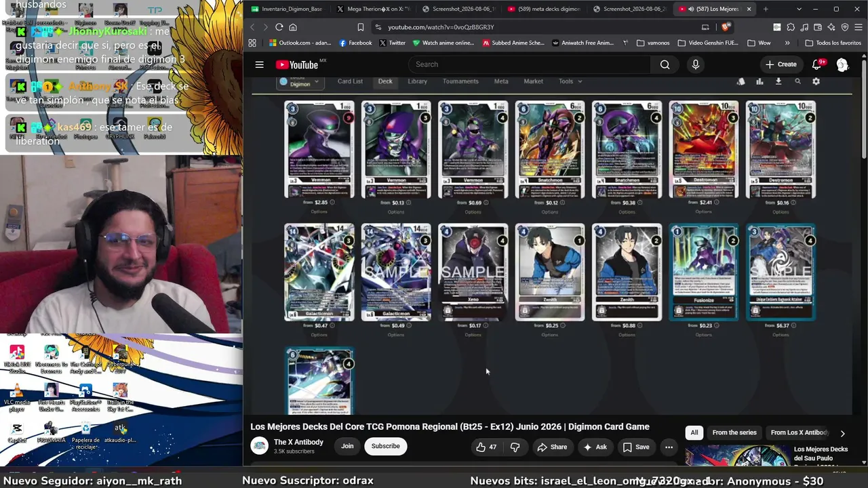Open the more actions three-dot menu
Screen dimensions: 868x488
(x=669, y=447)
